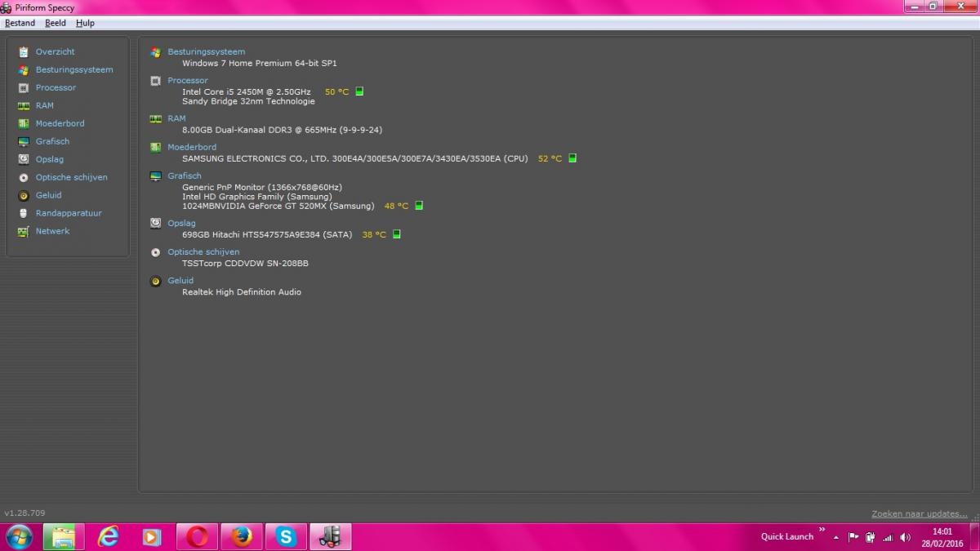Click the green temperature indicator next to 52 °C
Viewport: 980px width, 551px height.
(572, 158)
